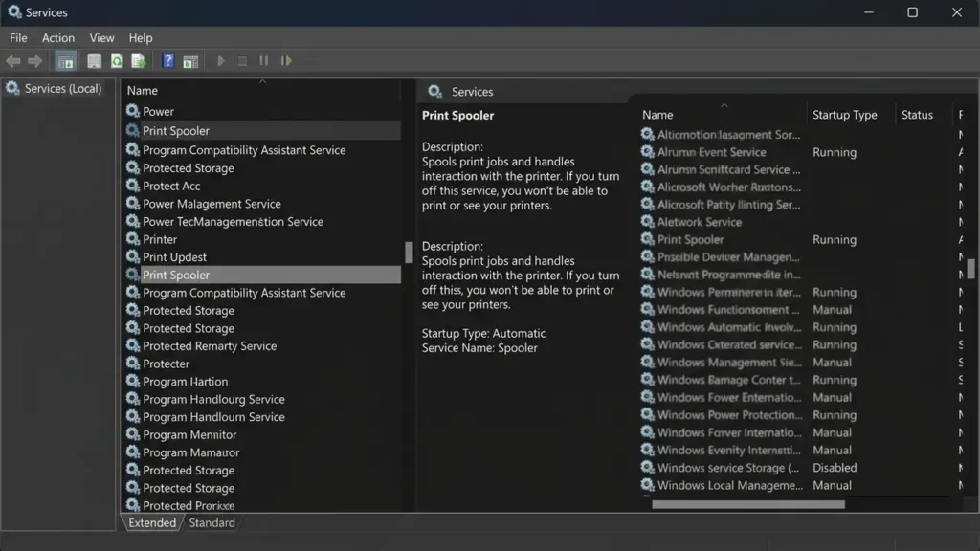
Task: Sort by the Status column header
Action: 917,115
